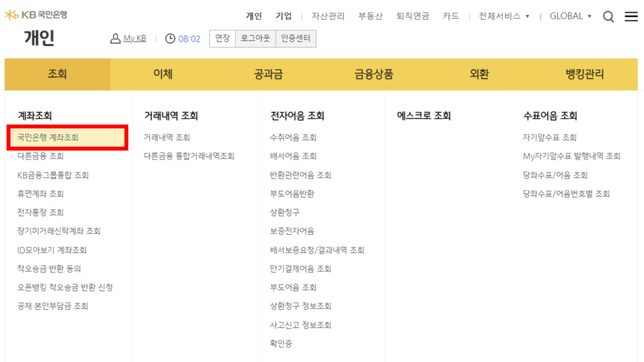Open 만기결제어음 조회

point(300,269)
